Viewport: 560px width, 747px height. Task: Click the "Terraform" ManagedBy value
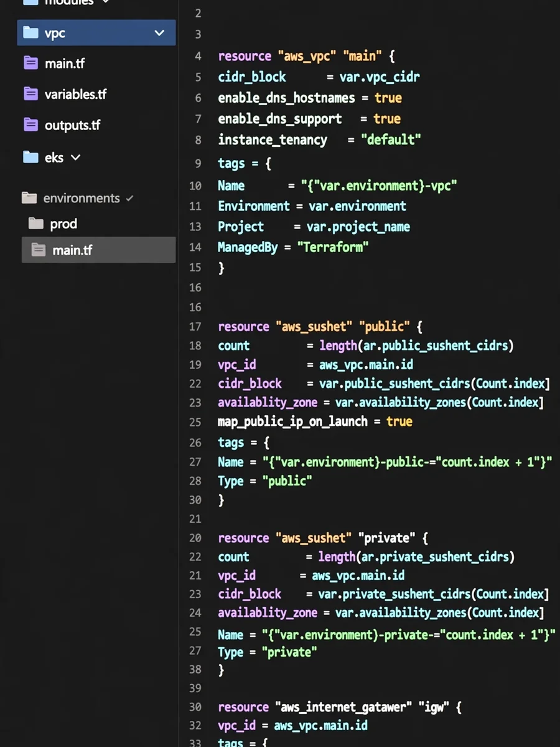[333, 247]
